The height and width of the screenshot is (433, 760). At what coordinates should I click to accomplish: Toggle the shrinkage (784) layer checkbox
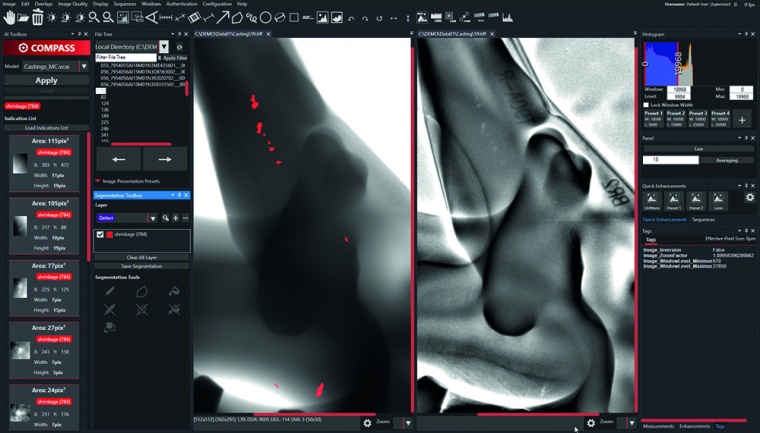point(100,235)
